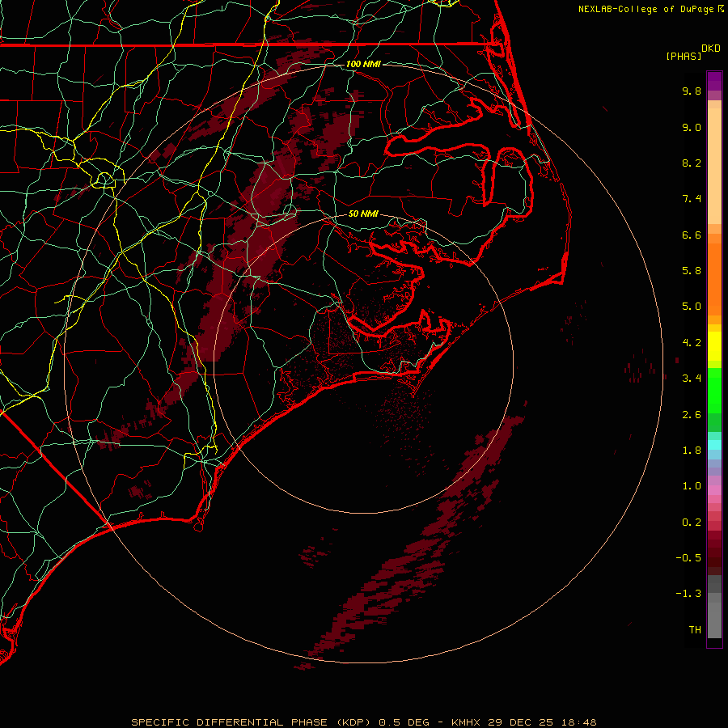Click the KMHX 29 DEC 25 18:48 timestamp
This screenshot has height=728, width=728.
pyautogui.click(x=523, y=722)
